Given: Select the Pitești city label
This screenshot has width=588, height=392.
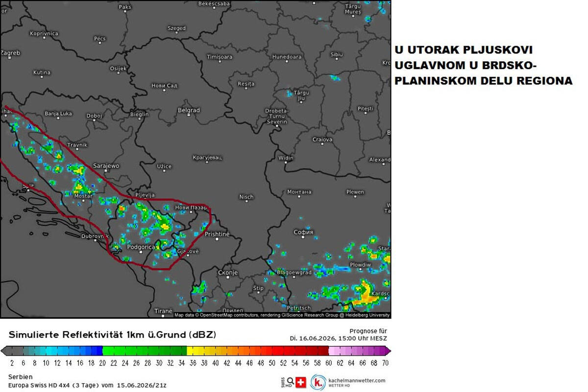Looking at the screenshot, I should [366, 108].
